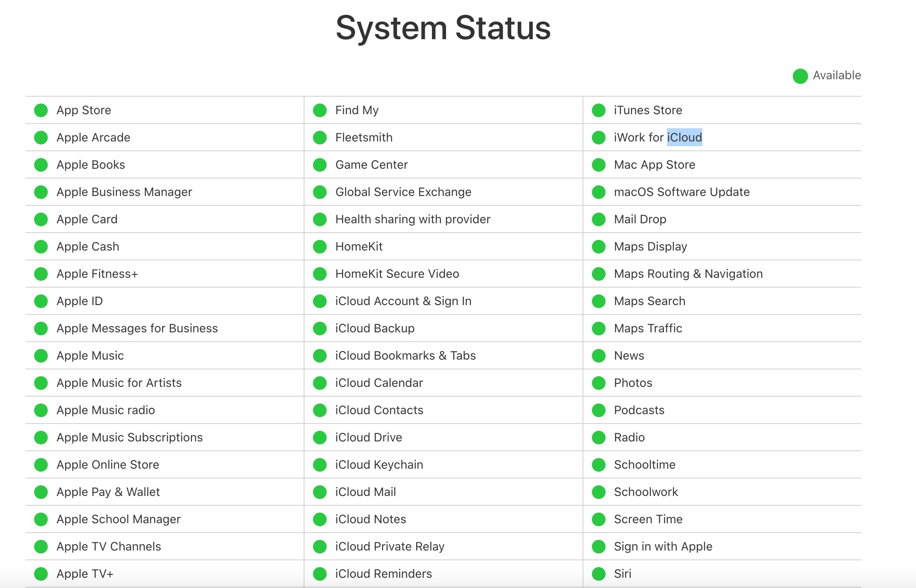Click Apple School Manager text
This screenshot has width=916, height=588.
(x=119, y=519)
